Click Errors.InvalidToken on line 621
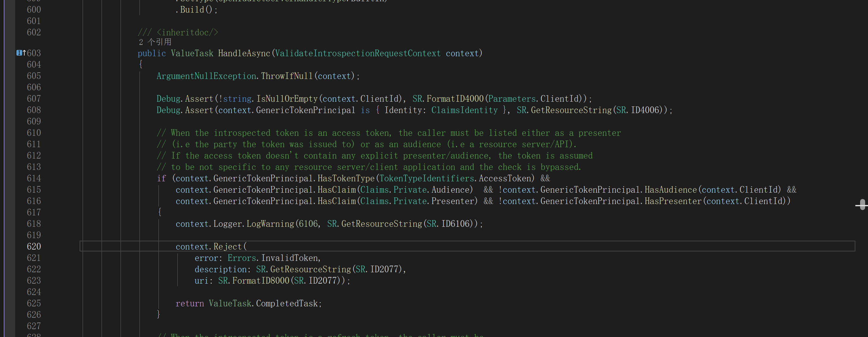This screenshot has width=868, height=337. coord(274,258)
